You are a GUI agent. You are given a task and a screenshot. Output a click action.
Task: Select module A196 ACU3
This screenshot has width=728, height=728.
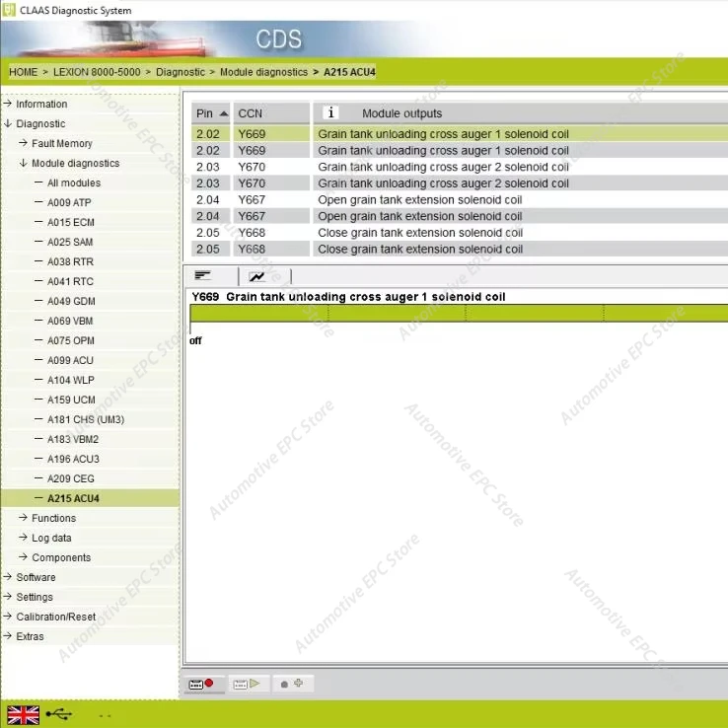(x=73, y=459)
